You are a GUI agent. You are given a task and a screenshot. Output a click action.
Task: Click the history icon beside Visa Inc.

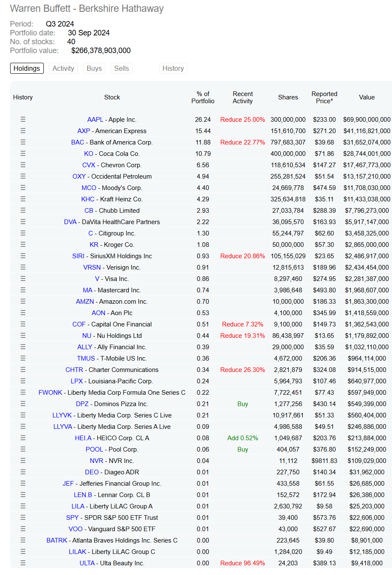coord(23,279)
